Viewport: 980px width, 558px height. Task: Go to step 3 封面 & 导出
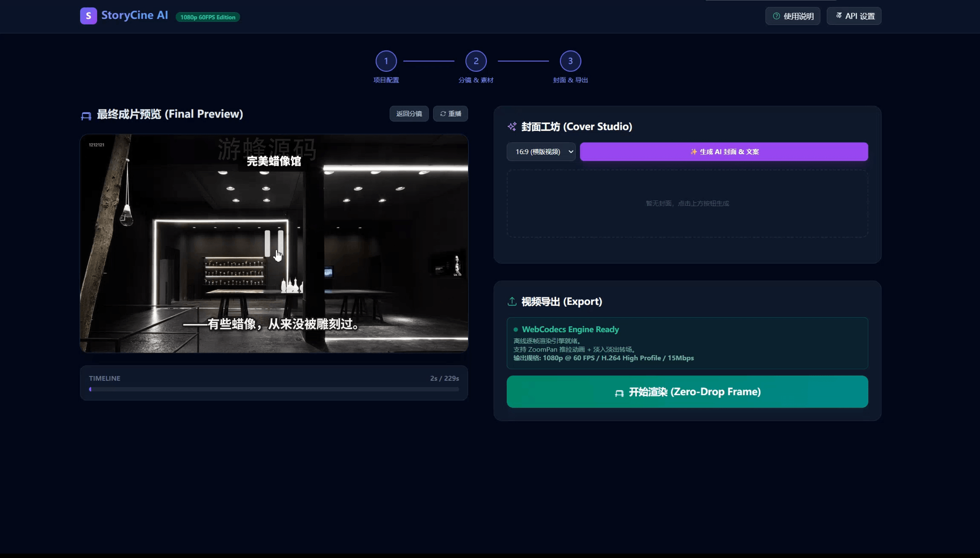click(570, 61)
